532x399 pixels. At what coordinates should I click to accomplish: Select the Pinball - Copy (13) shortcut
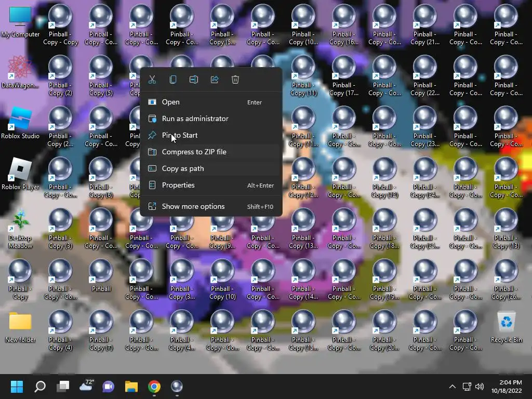506,229
